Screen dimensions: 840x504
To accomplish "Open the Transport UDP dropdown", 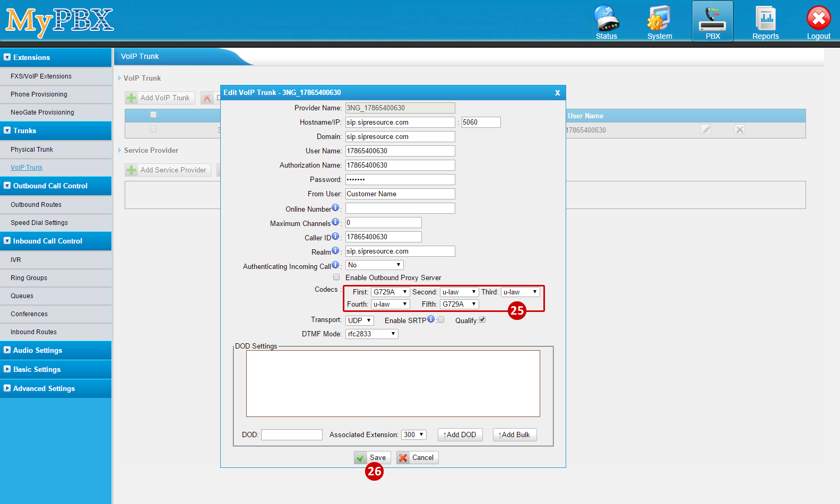I will point(360,320).
